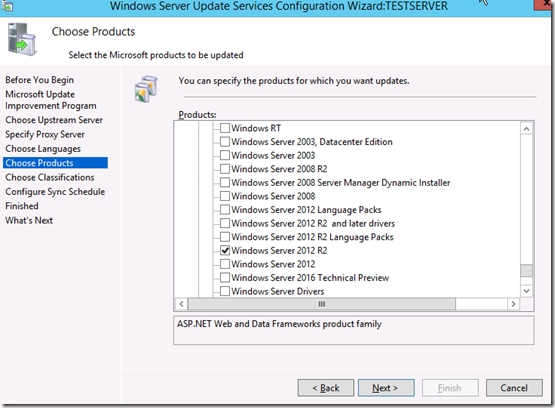
Task: Enable the Windows Server 2003 checkbox
Action: tap(225, 155)
